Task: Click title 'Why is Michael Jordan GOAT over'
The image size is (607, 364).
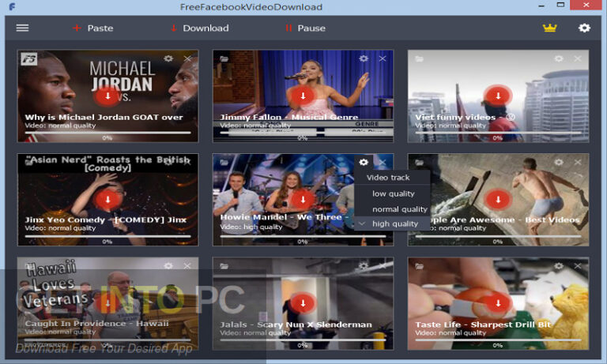Action: click(104, 117)
